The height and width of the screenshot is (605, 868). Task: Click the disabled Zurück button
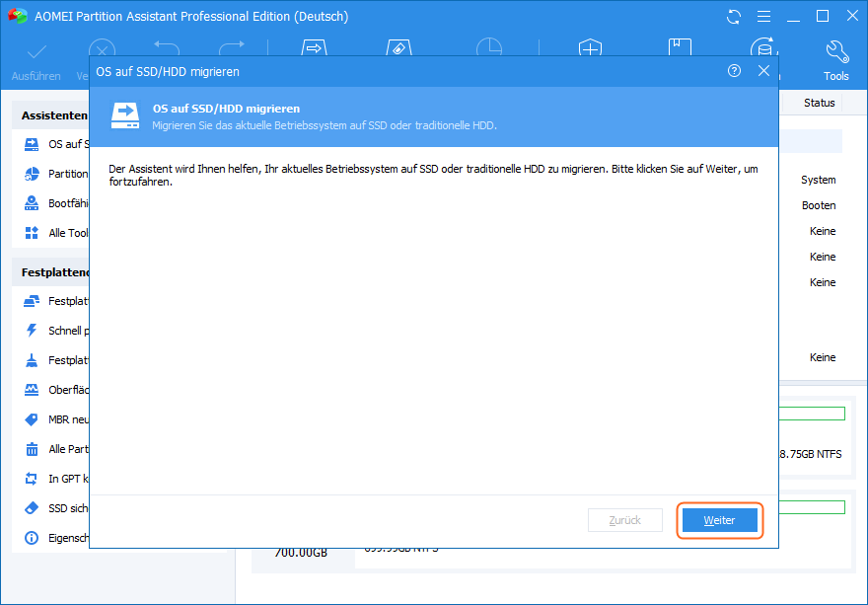point(625,520)
